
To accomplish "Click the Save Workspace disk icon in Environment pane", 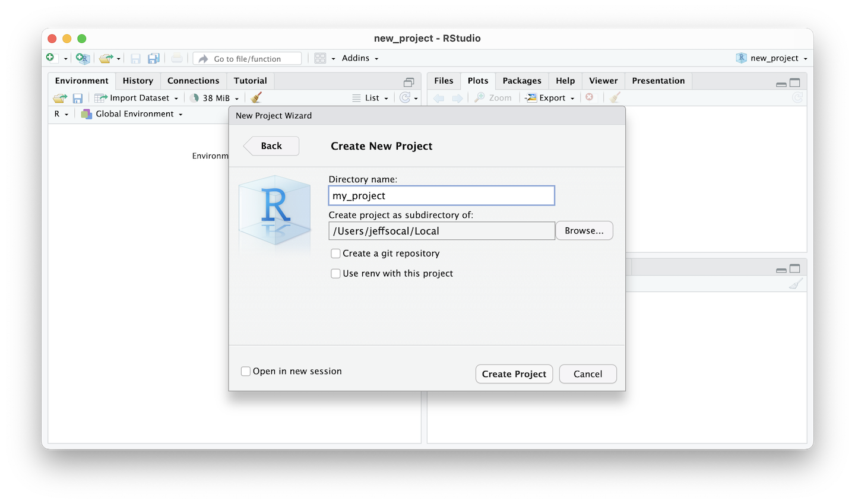I will pyautogui.click(x=78, y=98).
